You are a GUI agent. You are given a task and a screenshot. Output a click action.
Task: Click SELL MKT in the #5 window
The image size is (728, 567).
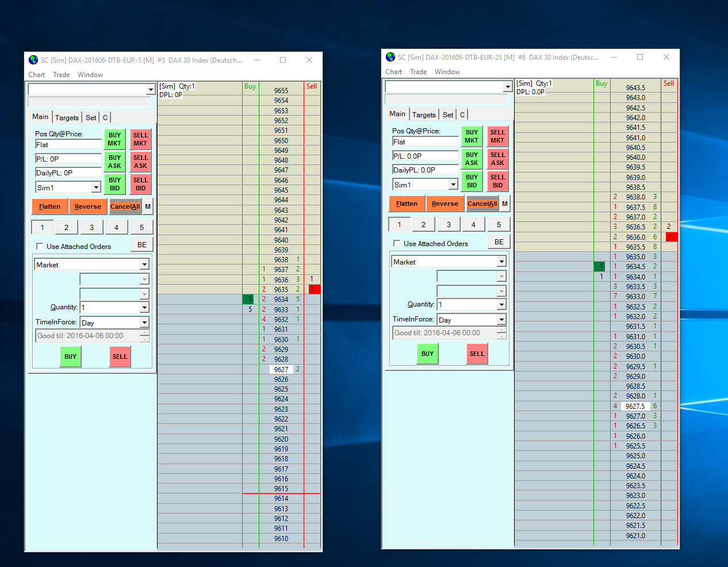pos(140,140)
